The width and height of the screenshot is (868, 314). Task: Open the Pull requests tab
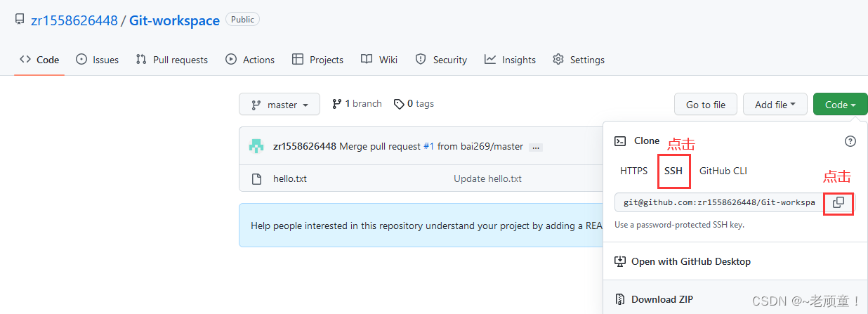click(x=172, y=60)
